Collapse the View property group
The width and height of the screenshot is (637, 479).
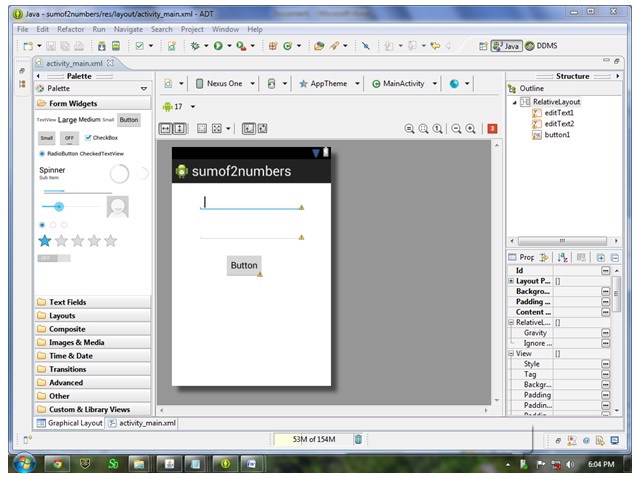coord(511,353)
